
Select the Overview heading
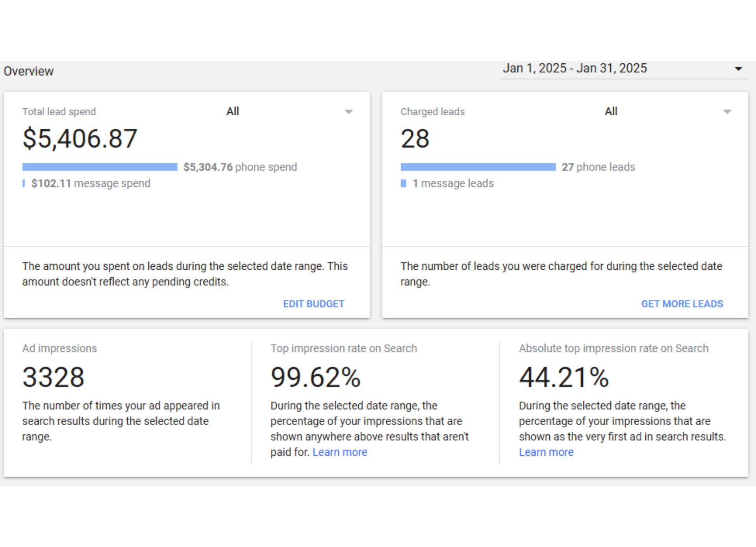(28, 71)
